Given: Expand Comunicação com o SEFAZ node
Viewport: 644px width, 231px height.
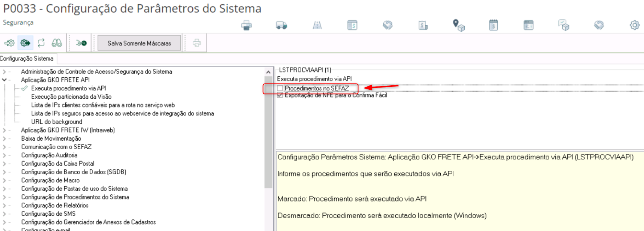Looking at the screenshot, I should 4,147.
